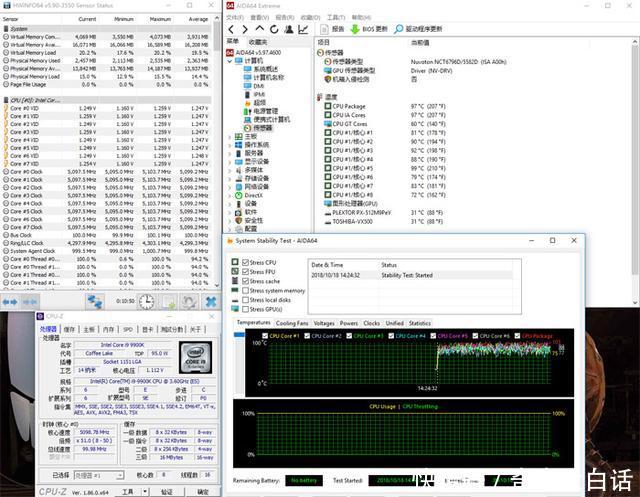
Task: Open the 工具 dropdown arrow in CPU-Z
Action: point(145,492)
